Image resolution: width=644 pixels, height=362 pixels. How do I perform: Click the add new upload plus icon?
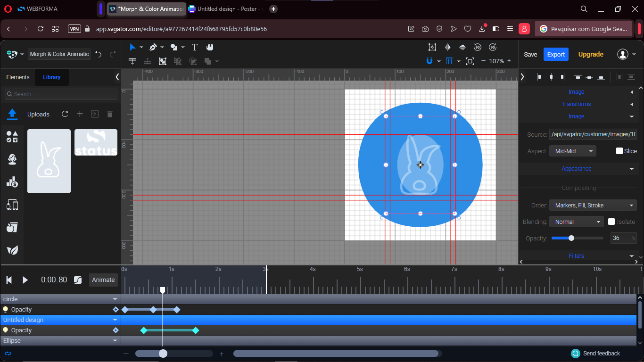80,114
